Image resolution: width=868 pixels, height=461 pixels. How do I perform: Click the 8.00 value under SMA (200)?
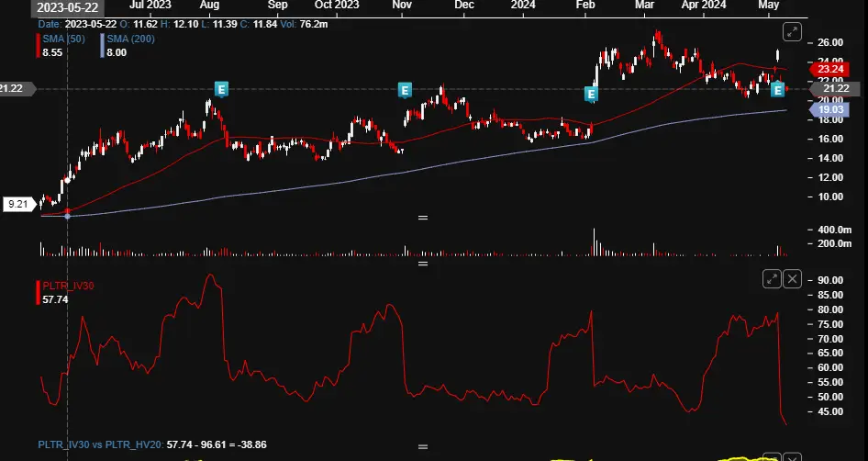point(117,52)
